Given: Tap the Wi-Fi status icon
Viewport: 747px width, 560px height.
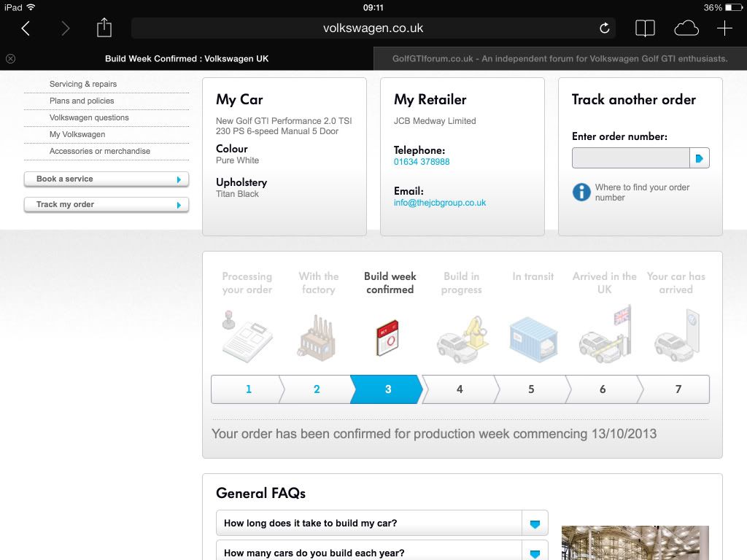Looking at the screenshot, I should coord(31,7).
